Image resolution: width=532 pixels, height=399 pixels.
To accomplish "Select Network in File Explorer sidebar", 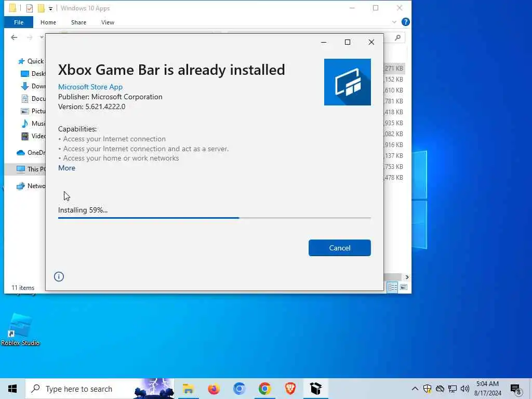I will 31,186.
